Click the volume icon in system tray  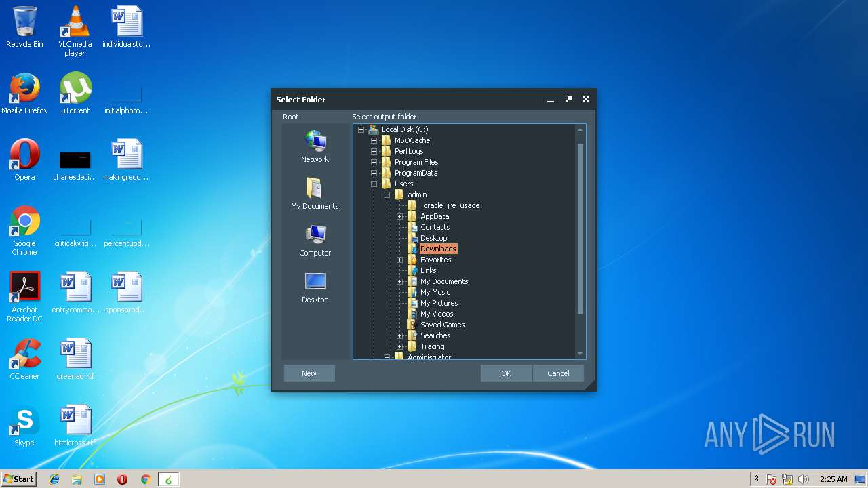804,479
